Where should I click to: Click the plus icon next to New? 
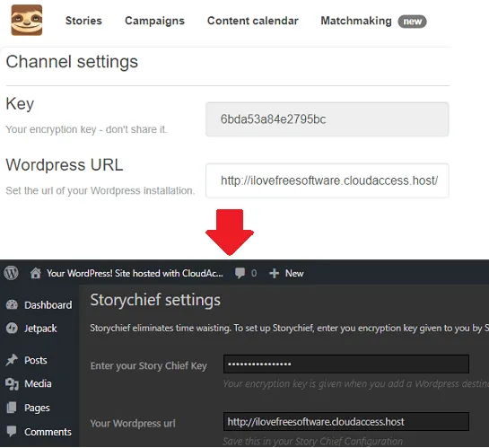click(275, 273)
